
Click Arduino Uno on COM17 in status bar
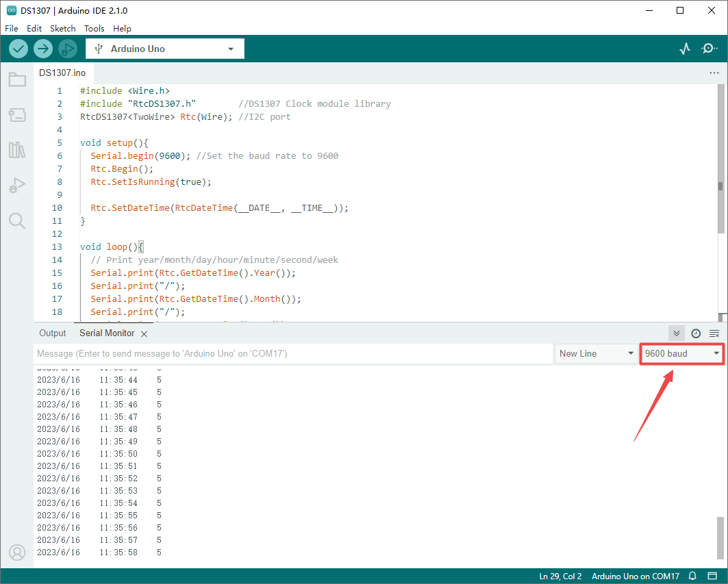click(636, 576)
